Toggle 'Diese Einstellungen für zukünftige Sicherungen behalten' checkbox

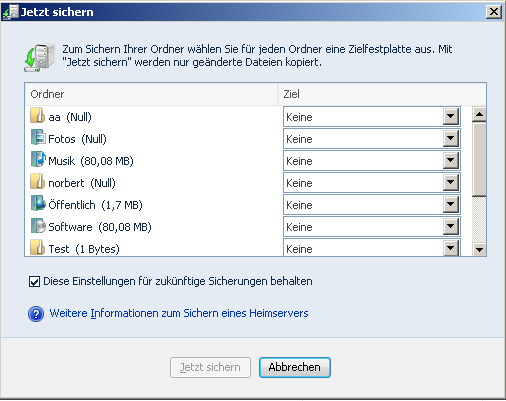pyautogui.click(x=34, y=281)
